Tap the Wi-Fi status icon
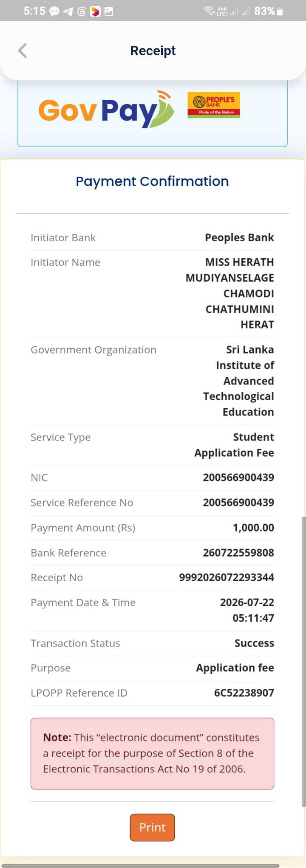 tap(209, 11)
